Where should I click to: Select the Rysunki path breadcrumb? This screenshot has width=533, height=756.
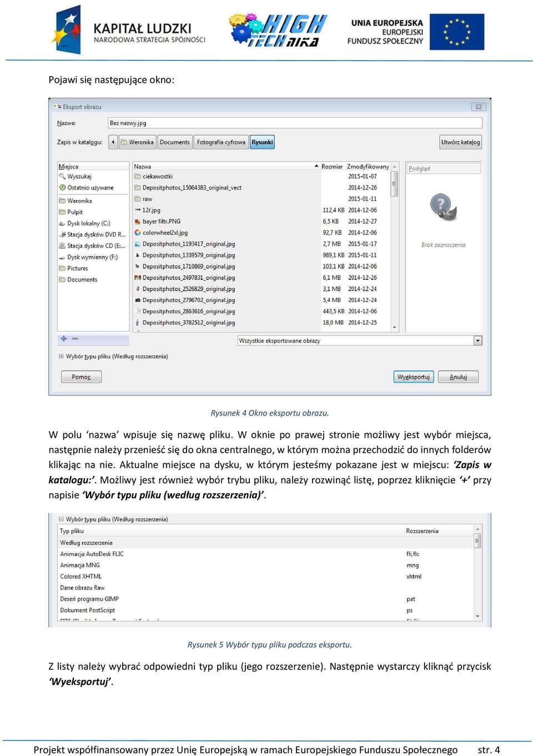point(262,142)
